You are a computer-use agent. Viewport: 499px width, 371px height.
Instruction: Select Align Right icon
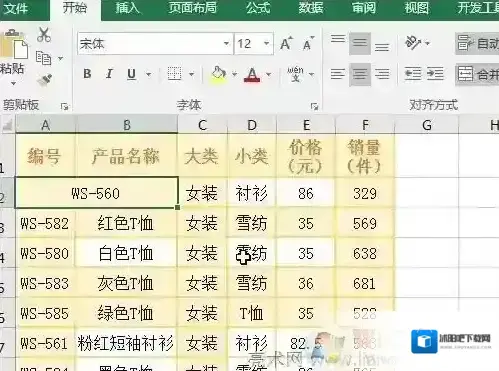click(382, 74)
